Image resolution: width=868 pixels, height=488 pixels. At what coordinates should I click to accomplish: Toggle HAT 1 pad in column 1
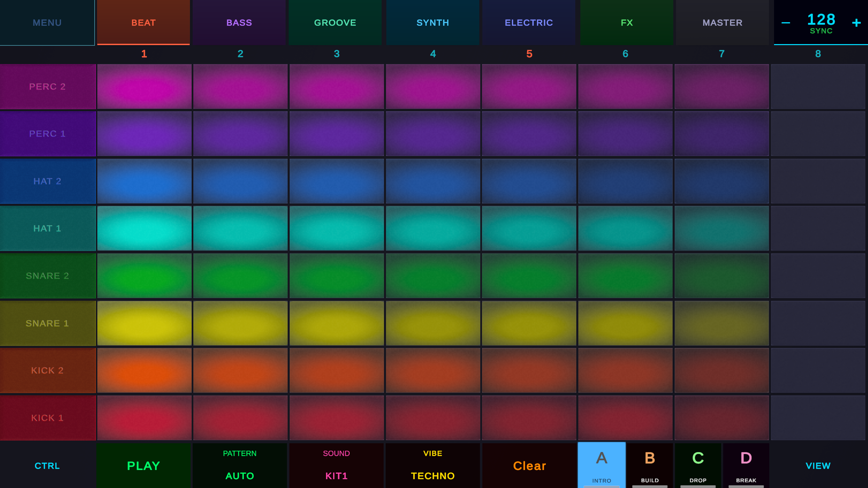pyautogui.click(x=144, y=228)
